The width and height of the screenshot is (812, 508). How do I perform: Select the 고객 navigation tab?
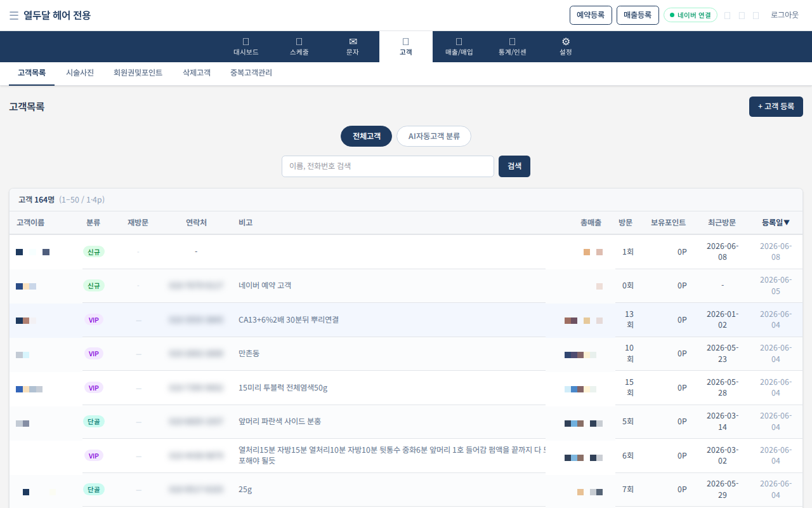click(406, 46)
